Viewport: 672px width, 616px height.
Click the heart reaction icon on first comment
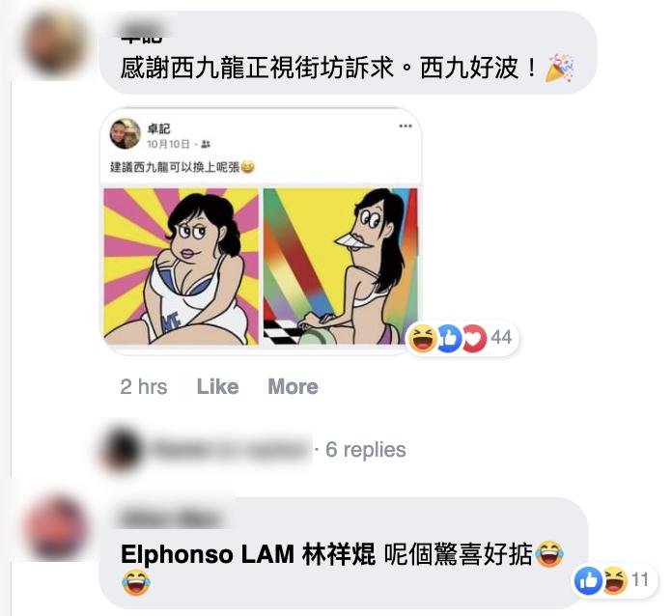(474, 338)
